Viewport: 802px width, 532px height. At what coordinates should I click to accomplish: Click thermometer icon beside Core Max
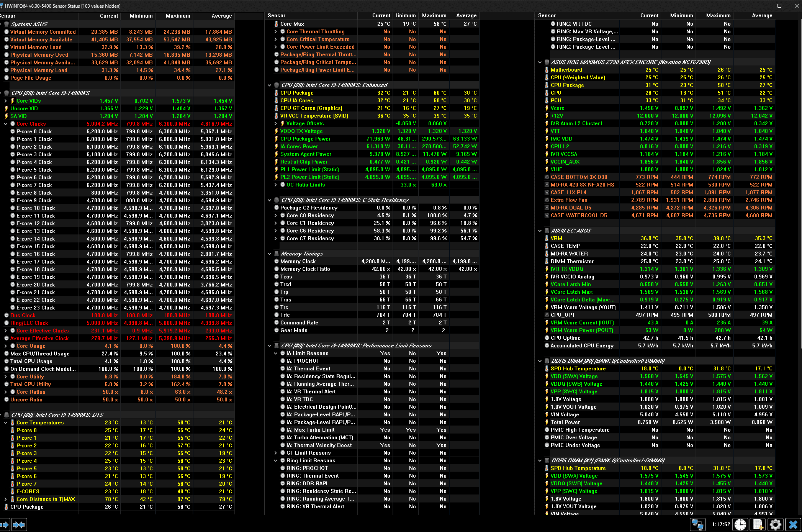(276, 24)
